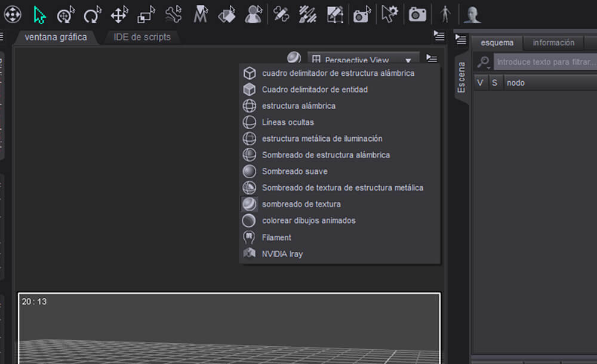This screenshot has height=364, width=597.
Task: Click the Render camera icon
Action: tap(417, 15)
